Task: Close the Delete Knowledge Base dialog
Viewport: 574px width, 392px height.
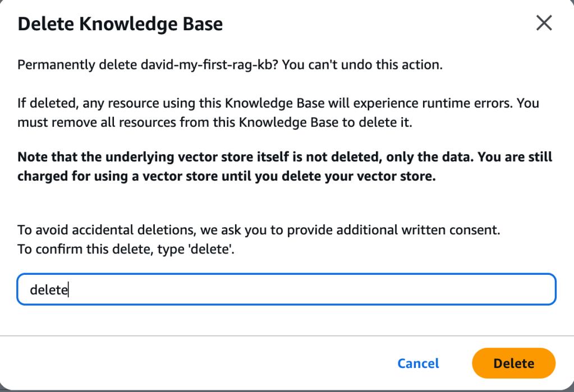Action: [544, 24]
